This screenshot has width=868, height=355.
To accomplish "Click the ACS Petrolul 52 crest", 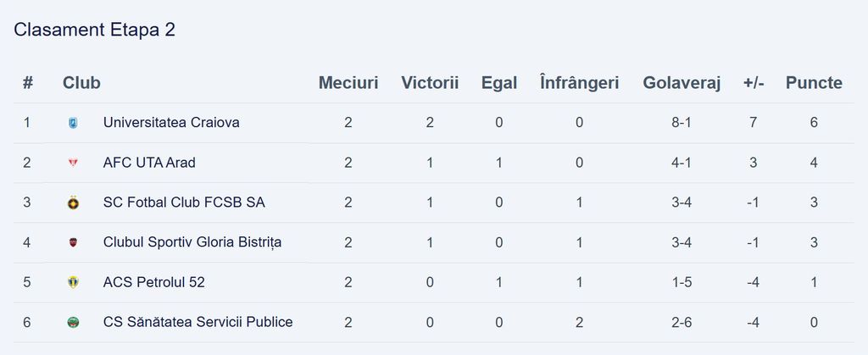I will 73,282.
